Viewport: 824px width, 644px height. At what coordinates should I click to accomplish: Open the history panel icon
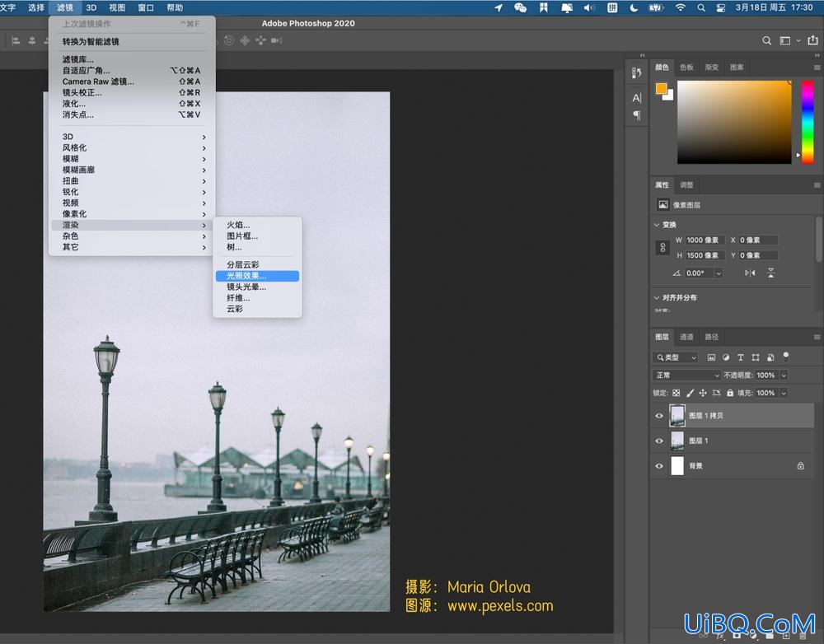[636, 73]
